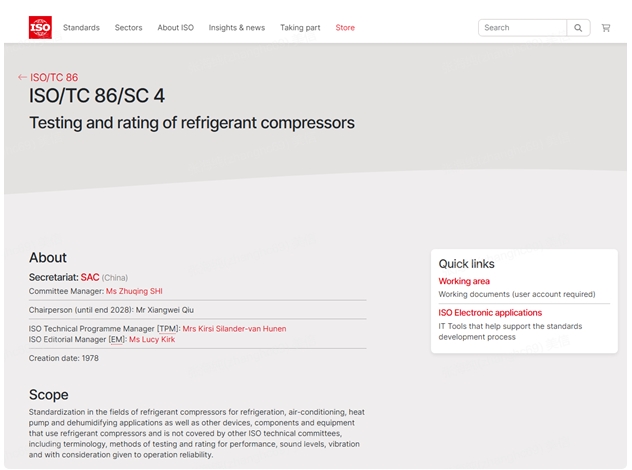Open Ms Zhuqing SHI contact link
The image size is (632, 470).
click(x=134, y=291)
